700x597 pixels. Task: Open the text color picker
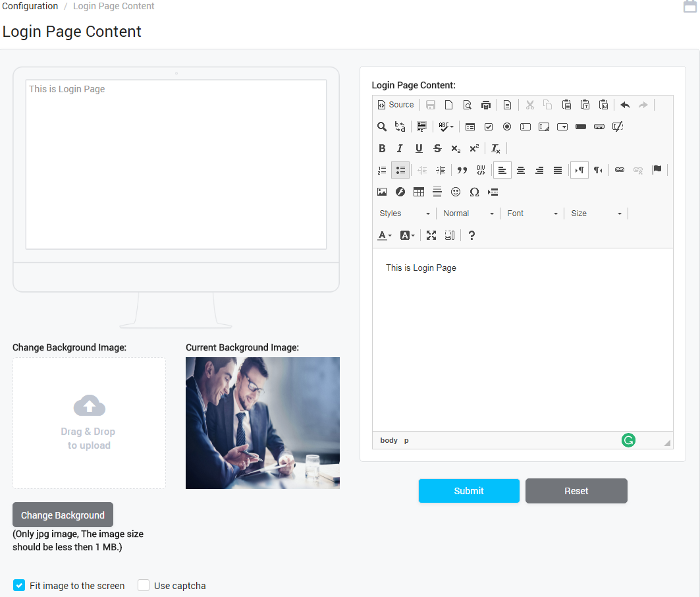pyautogui.click(x=384, y=235)
